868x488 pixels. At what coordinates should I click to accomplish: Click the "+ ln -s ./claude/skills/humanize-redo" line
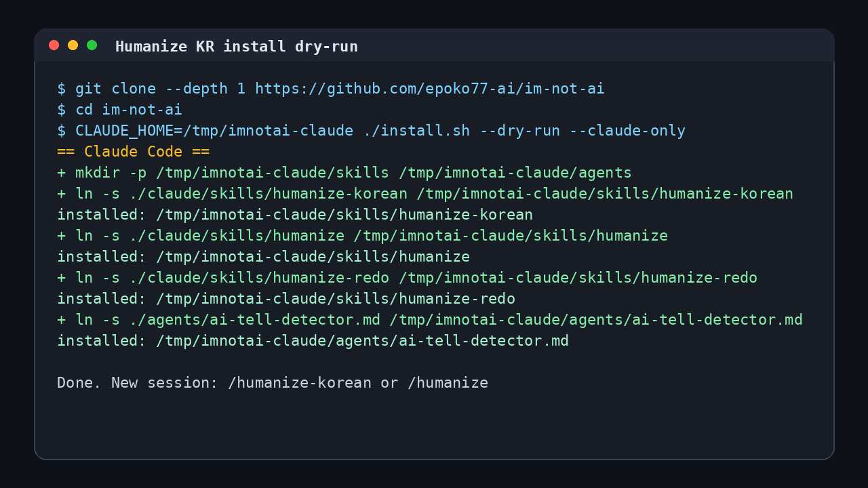click(408, 278)
